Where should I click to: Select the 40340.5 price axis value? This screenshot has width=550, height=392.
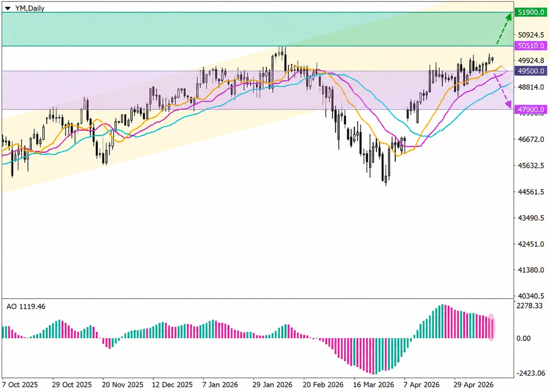(x=531, y=296)
